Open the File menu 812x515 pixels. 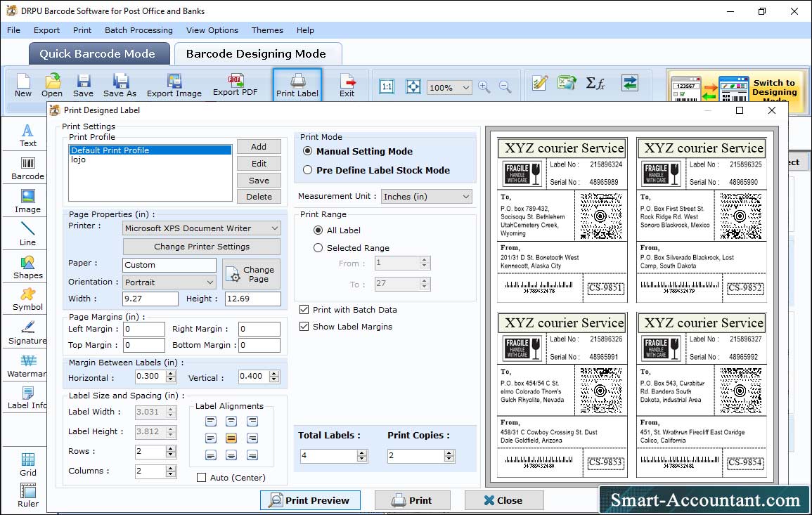14,30
